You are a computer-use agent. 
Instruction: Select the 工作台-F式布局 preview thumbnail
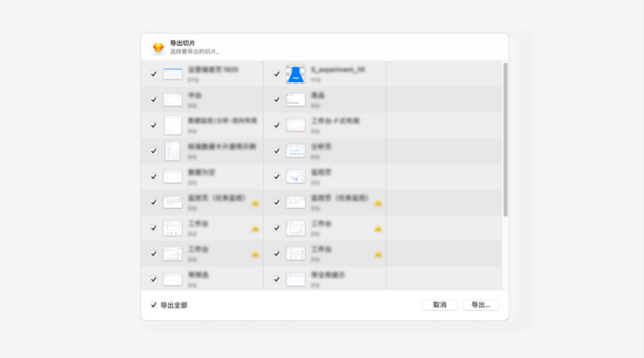[x=296, y=125]
